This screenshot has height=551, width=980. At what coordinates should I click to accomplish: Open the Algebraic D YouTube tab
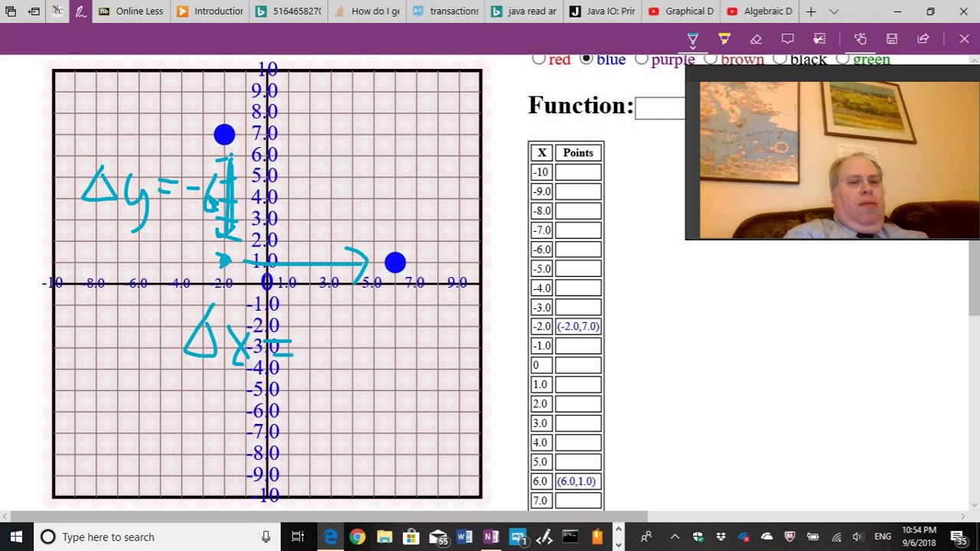(759, 11)
